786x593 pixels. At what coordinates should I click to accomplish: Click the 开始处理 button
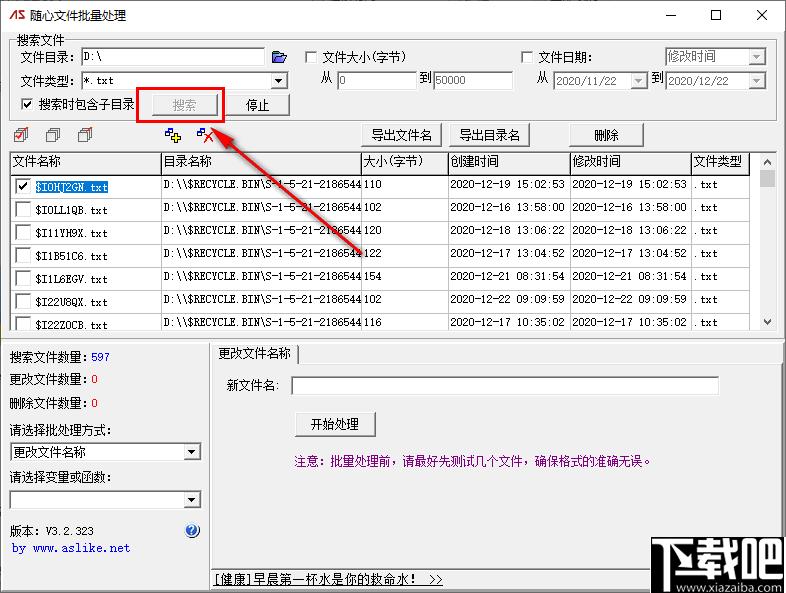[x=335, y=424]
